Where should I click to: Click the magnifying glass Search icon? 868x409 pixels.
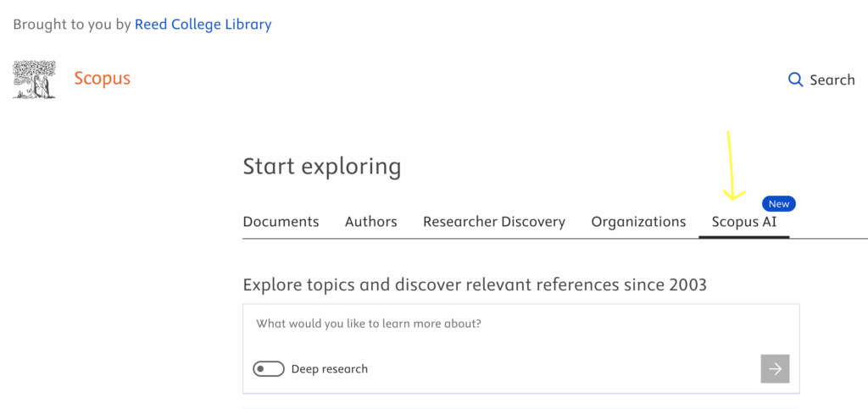coord(795,80)
